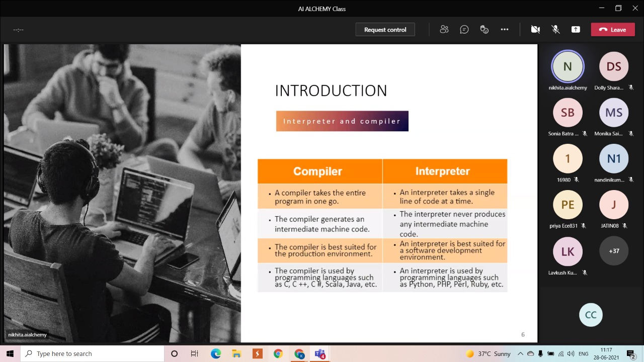Viewport: 644px width, 362px height.
Task: Toggle the system volume icon in tray
Action: pyautogui.click(x=571, y=354)
